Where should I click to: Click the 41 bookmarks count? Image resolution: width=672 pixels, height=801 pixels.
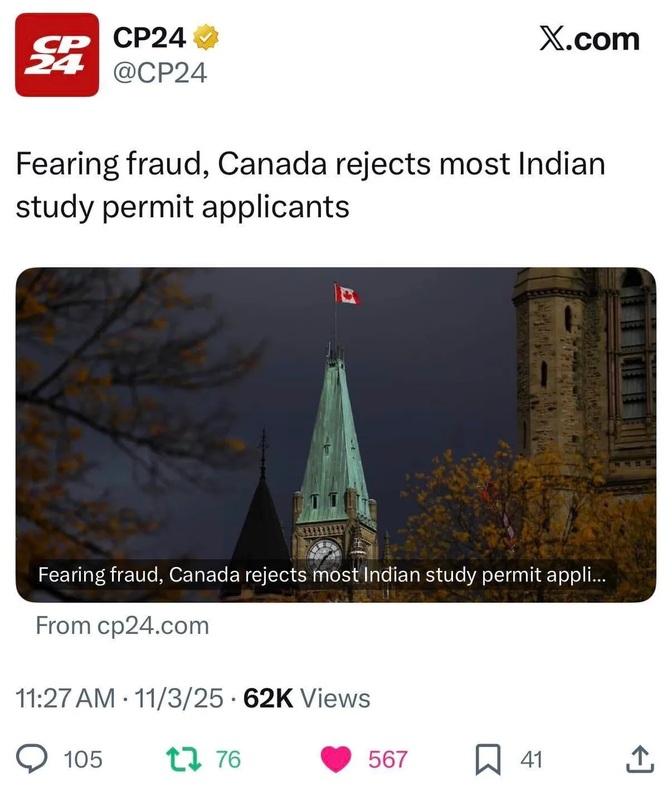point(531,760)
